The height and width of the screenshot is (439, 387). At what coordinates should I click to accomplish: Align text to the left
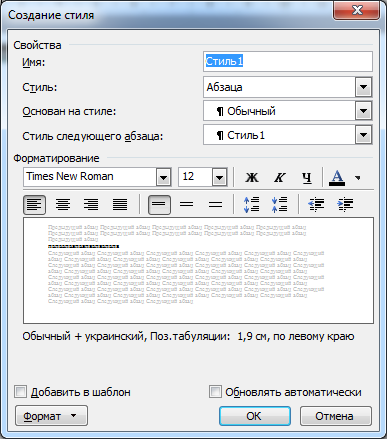tap(35, 204)
